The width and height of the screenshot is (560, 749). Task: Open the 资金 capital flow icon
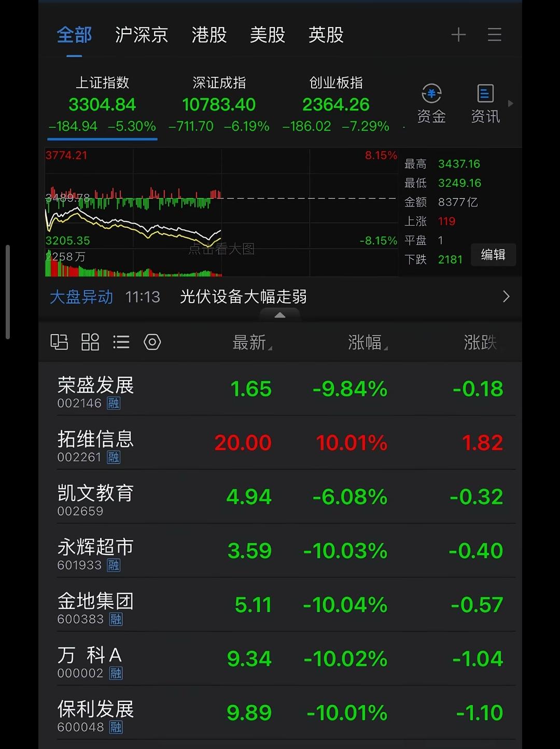tap(431, 104)
